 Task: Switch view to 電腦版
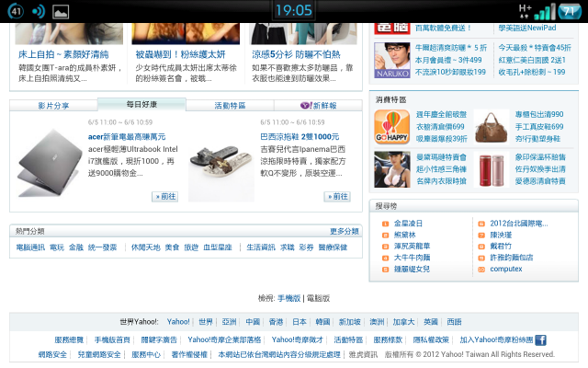(x=319, y=298)
